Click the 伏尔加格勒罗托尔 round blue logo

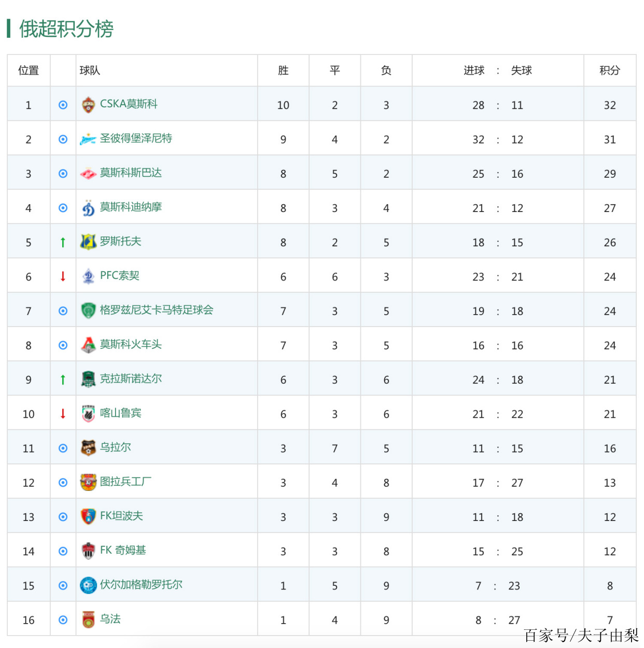tap(89, 585)
